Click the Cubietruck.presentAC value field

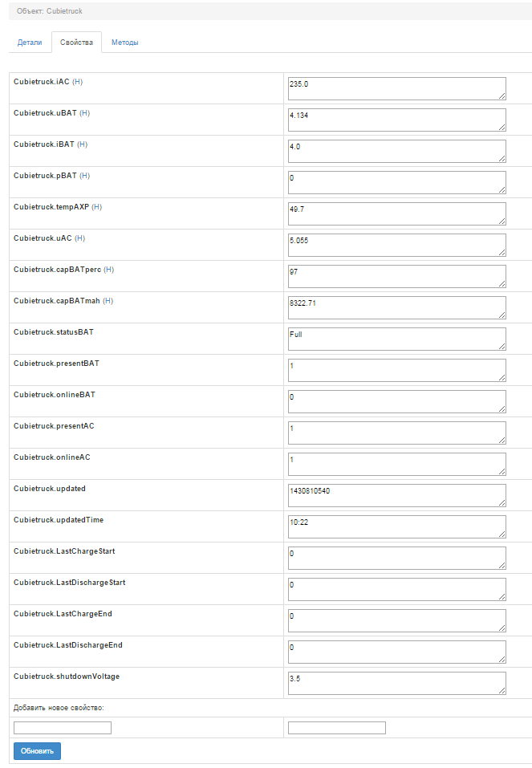[396, 433]
